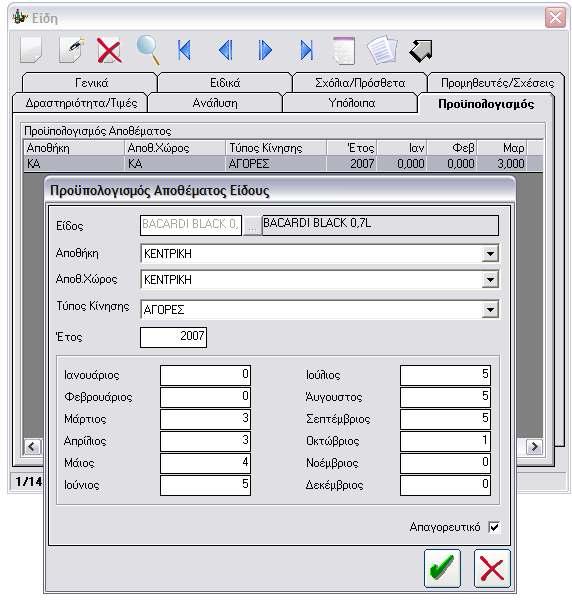Viewport: 572px width, 600px height.
Task: Click the Φεβ column header
Action: point(452,148)
